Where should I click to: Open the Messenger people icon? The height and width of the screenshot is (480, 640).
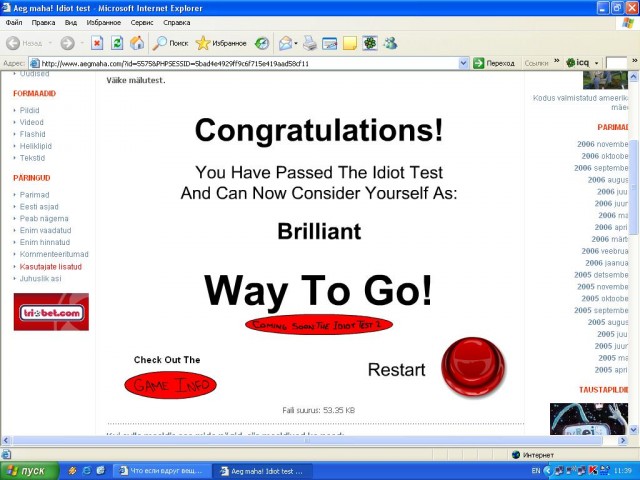click(x=390, y=43)
